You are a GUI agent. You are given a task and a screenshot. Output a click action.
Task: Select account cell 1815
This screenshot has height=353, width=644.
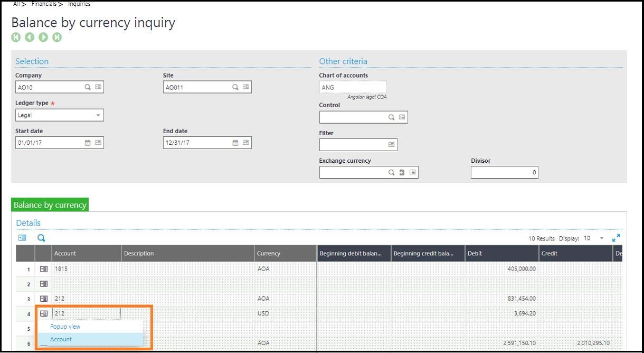(87, 269)
